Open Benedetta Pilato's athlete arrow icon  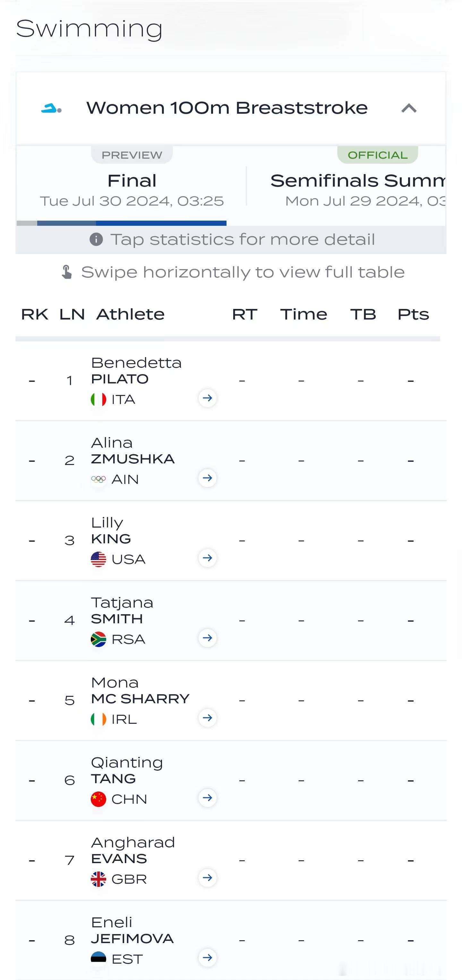(207, 398)
